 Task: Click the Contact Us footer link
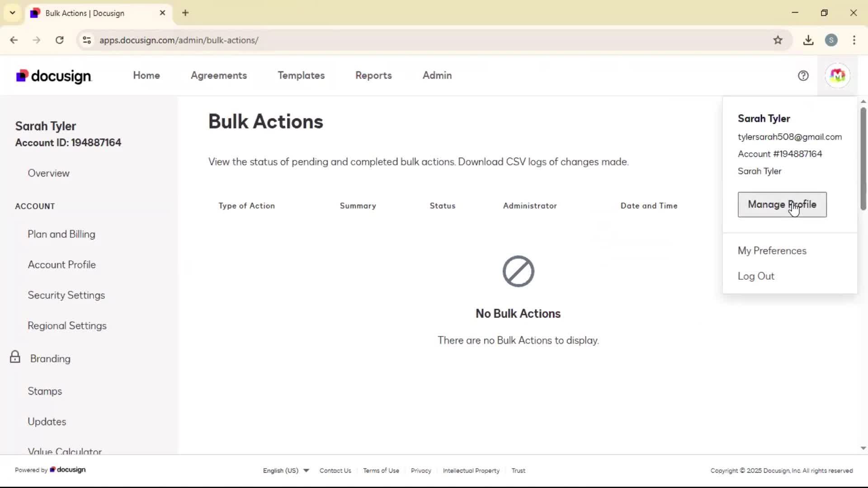335,470
